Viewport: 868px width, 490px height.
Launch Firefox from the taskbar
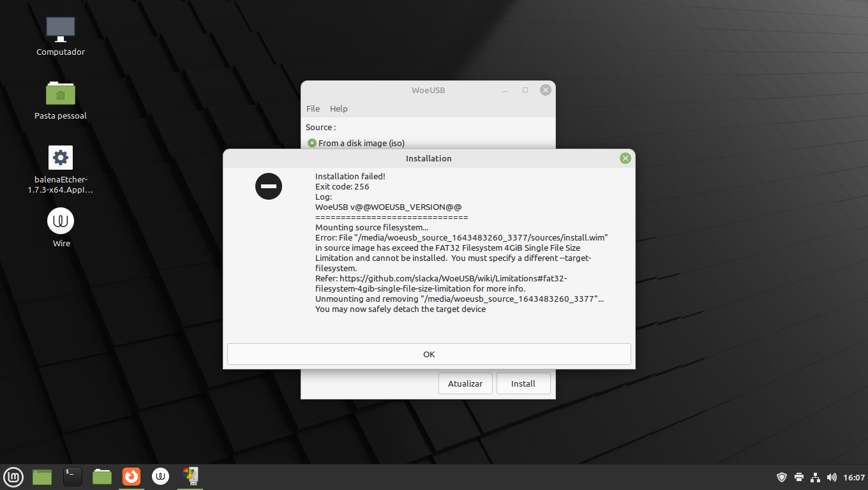coord(131,477)
